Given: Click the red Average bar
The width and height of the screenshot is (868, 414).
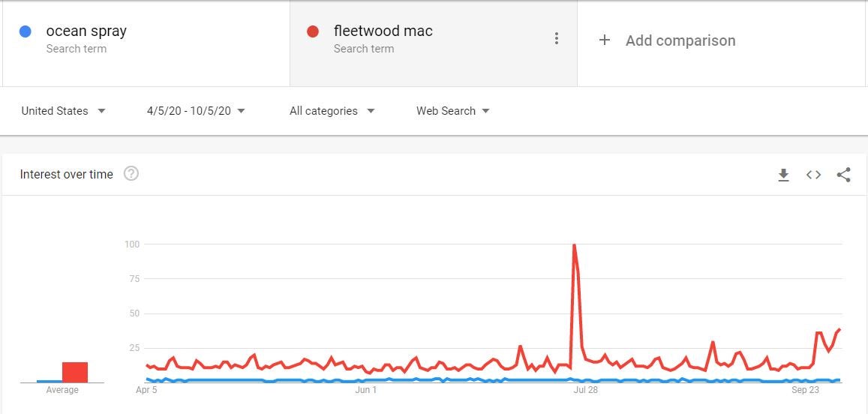Looking at the screenshot, I should coord(75,373).
